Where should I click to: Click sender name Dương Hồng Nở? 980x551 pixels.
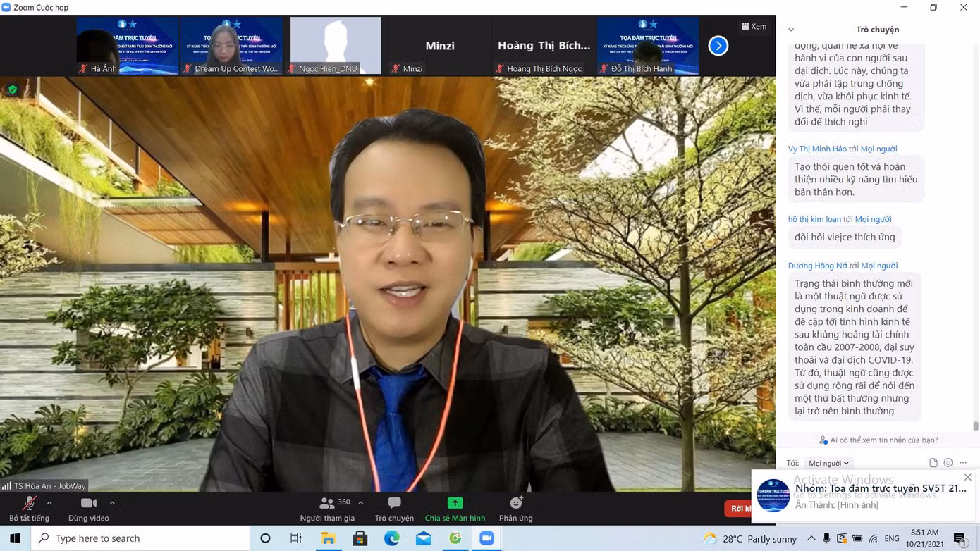(x=818, y=266)
